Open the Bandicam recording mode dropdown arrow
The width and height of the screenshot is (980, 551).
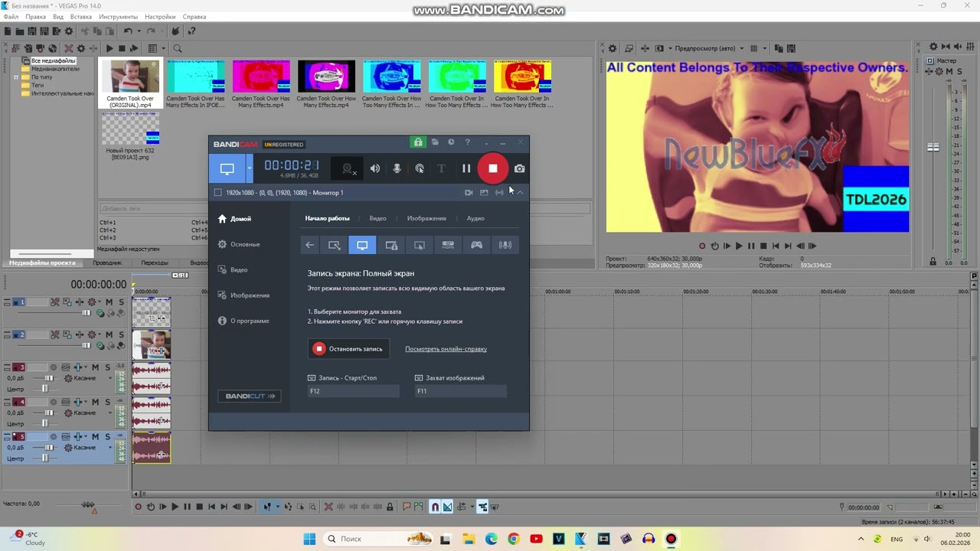pos(249,168)
